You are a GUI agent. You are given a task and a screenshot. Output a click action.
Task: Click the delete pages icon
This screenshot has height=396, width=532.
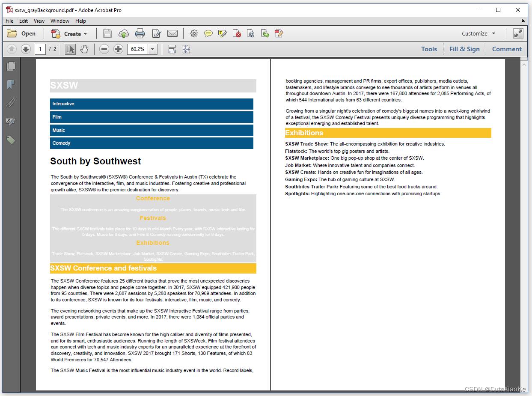237,33
